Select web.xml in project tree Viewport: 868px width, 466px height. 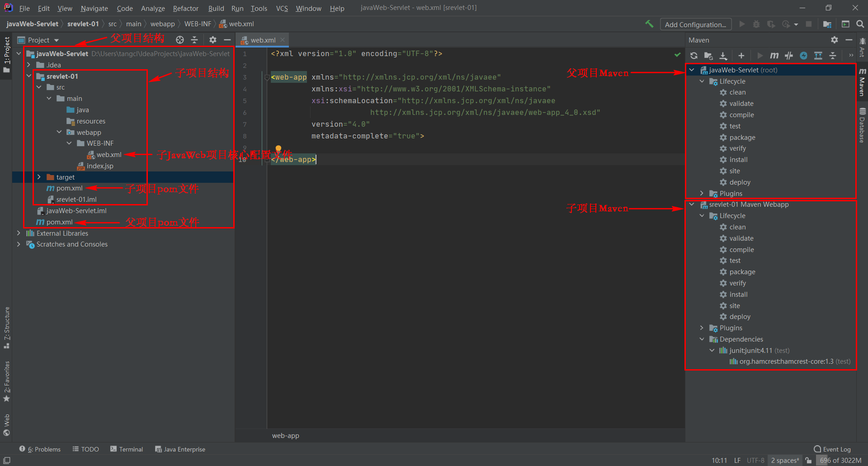(108, 155)
